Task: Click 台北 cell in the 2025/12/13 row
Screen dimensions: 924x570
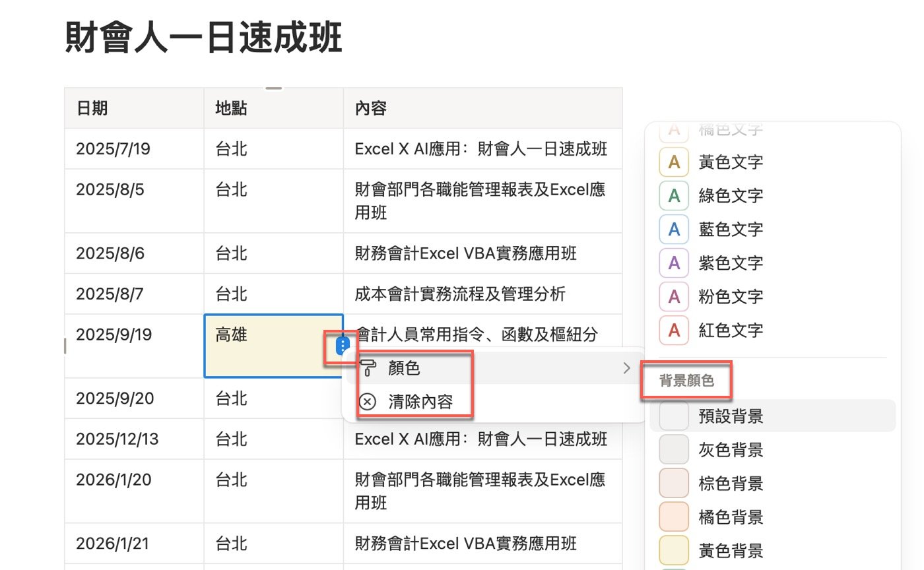Action: point(273,439)
